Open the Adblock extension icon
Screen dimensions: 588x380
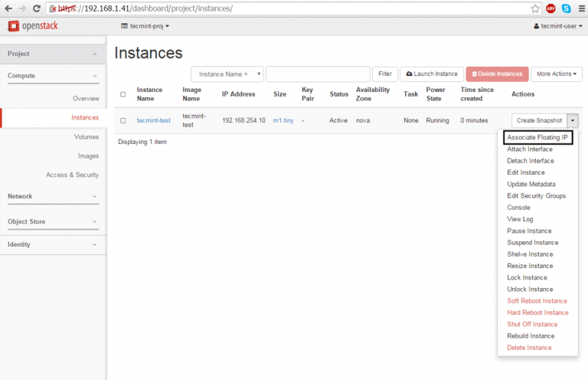click(550, 8)
